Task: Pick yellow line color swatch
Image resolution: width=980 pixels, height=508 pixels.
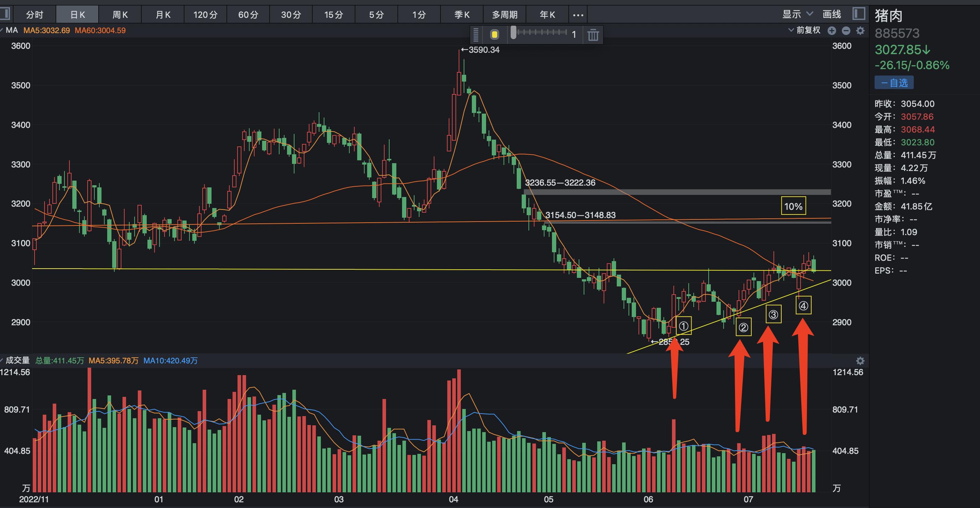Action: (x=494, y=35)
